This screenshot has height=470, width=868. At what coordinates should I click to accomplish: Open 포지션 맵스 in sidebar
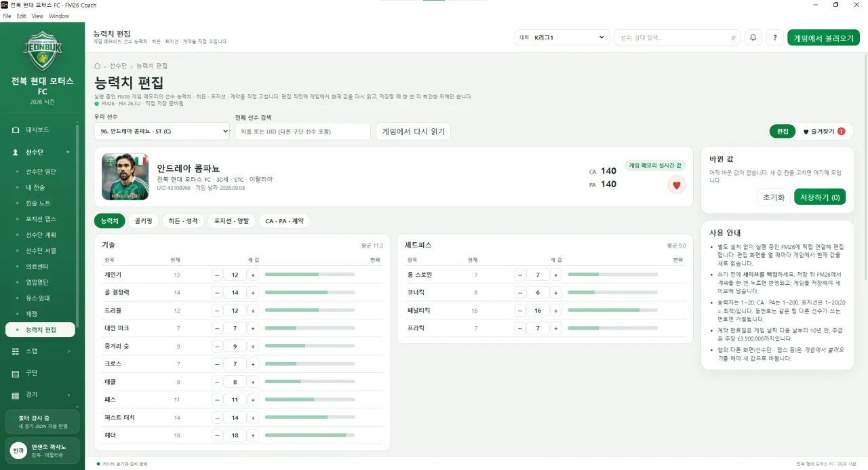pyautogui.click(x=41, y=219)
